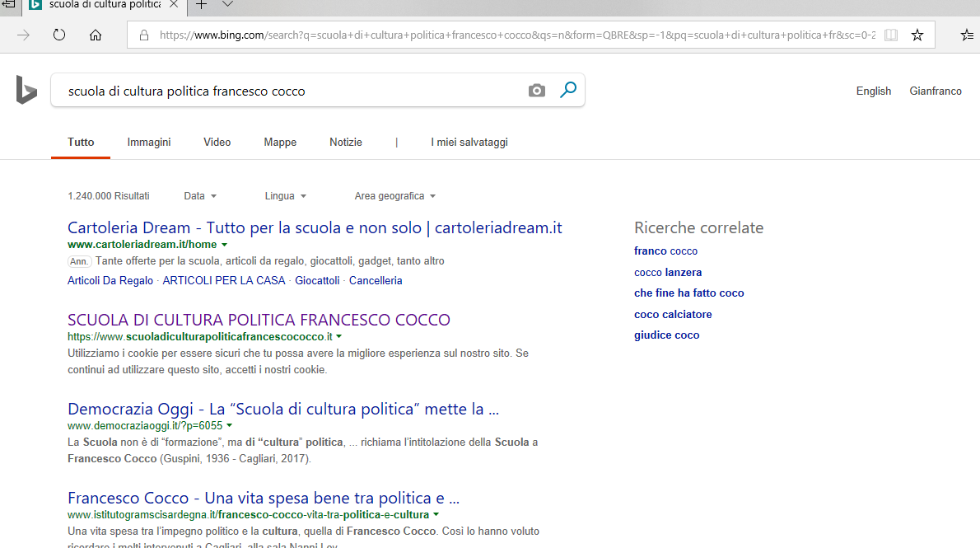
Task: Expand arrow next to cartoleriadream.it URL
Action: pos(224,245)
